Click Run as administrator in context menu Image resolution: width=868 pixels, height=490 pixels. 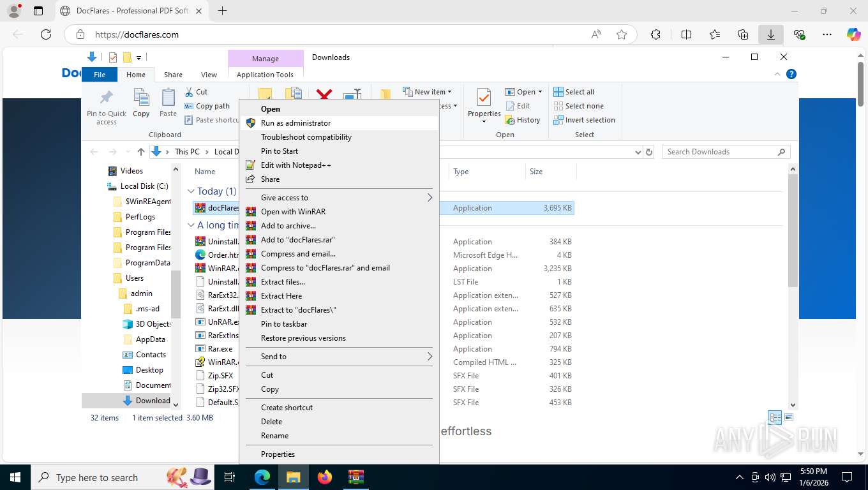point(339,123)
